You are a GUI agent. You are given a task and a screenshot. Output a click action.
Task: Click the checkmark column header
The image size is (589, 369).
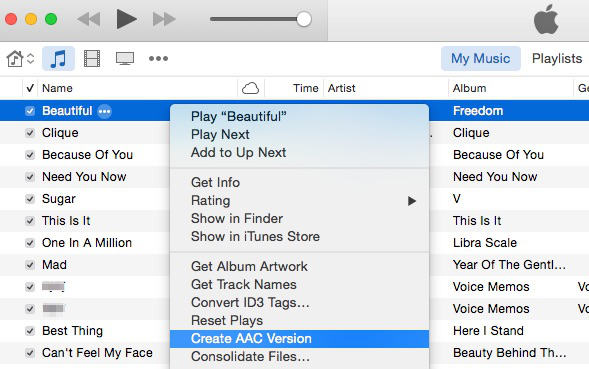pyautogui.click(x=30, y=88)
